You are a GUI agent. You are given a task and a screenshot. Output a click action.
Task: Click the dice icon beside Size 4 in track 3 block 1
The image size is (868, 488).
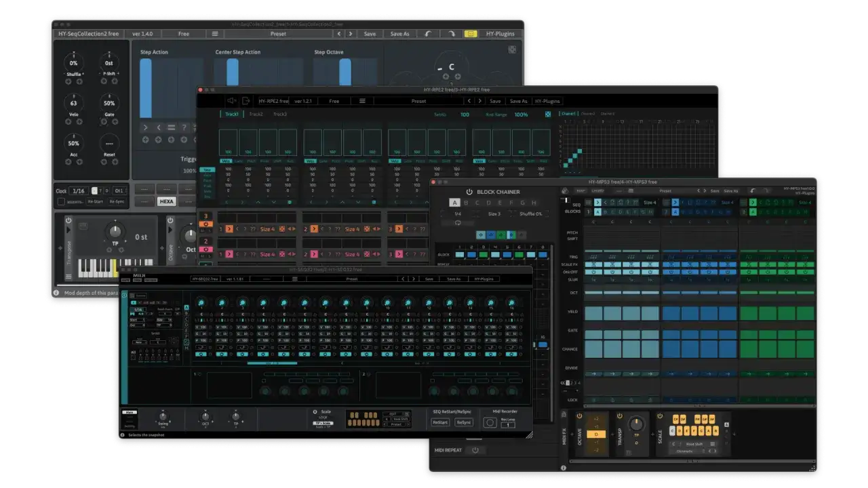[x=282, y=229]
